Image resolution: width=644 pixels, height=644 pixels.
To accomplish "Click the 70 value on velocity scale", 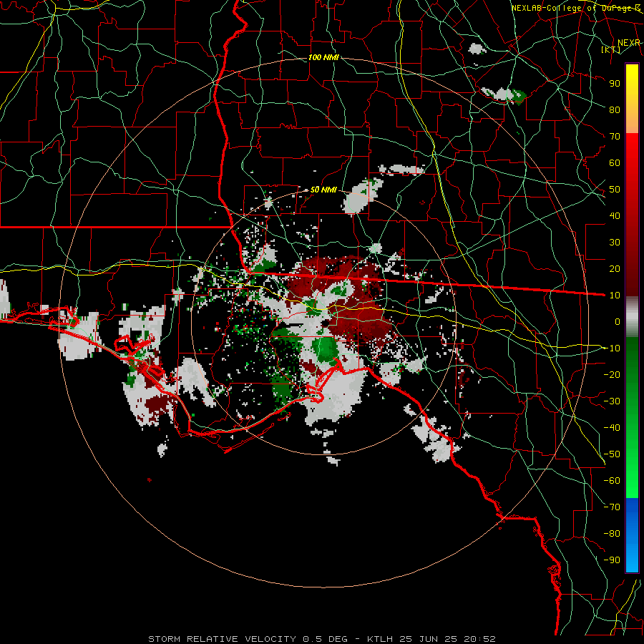I will [x=615, y=137].
